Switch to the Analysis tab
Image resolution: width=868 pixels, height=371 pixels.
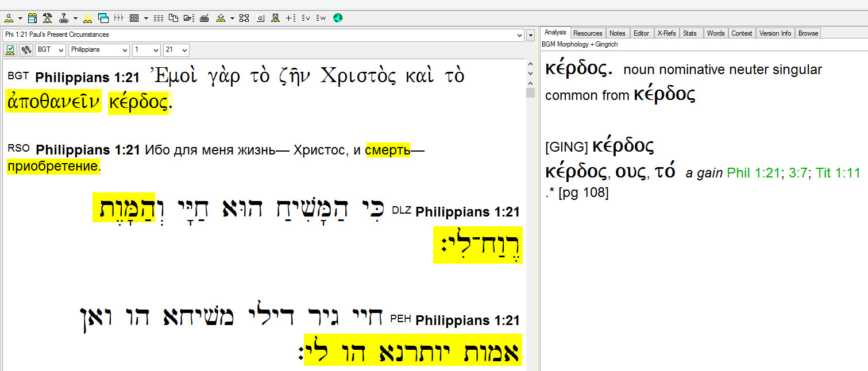(x=555, y=33)
